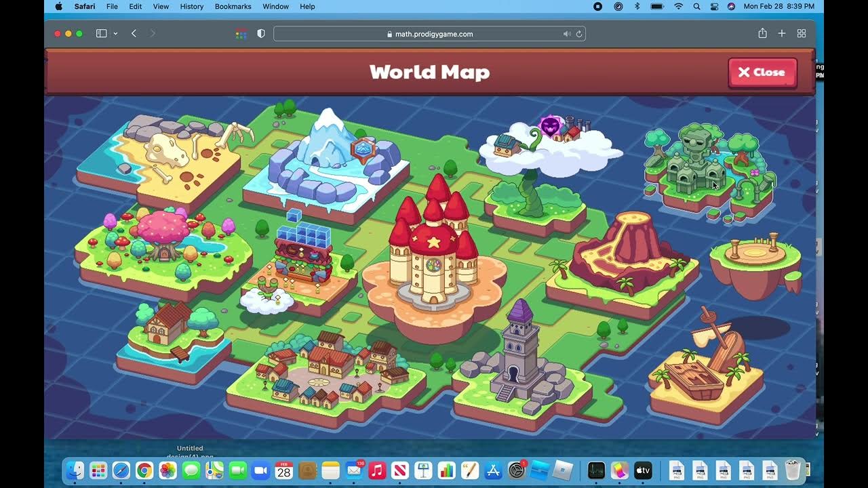Stop screen recording in menu bar
The image size is (868, 488).
(x=597, y=6)
